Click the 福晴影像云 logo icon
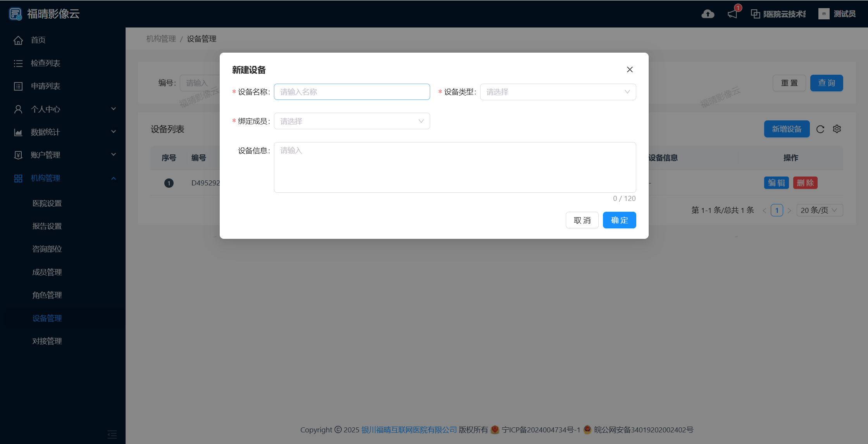868x444 pixels. [x=15, y=14]
